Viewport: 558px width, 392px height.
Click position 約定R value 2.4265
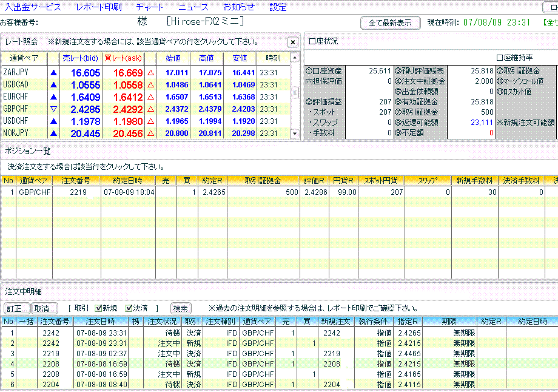(x=214, y=192)
